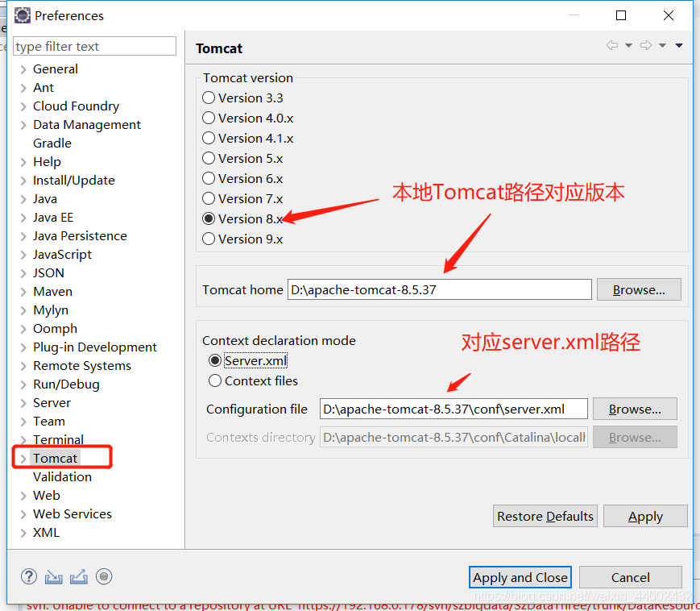The height and width of the screenshot is (611, 700).
Task: Click the Help question mark icon
Action: 29,576
